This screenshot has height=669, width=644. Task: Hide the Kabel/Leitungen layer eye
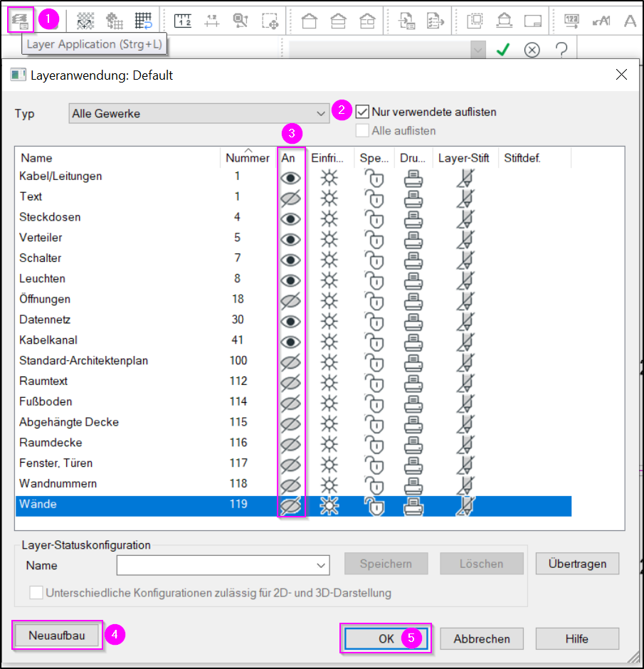290,178
